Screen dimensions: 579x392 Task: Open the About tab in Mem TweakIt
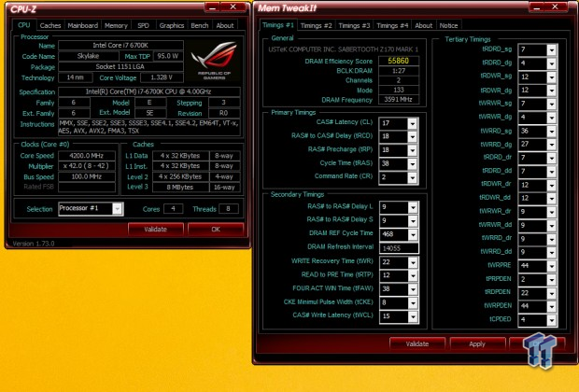coord(423,25)
